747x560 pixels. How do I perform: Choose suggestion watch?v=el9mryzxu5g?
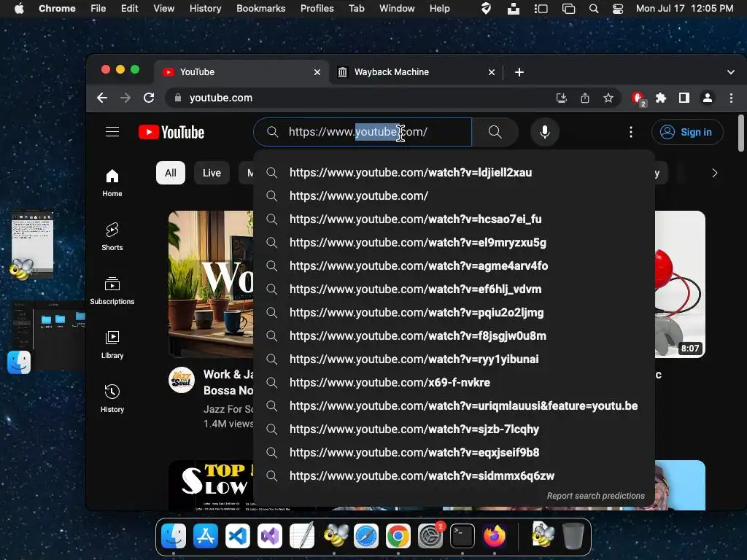(454, 242)
